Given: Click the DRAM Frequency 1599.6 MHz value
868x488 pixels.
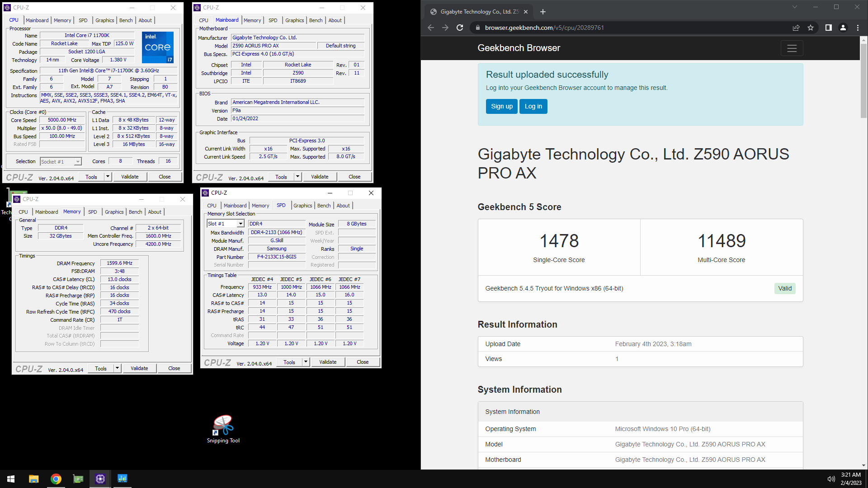Looking at the screenshot, I should tap(119, 263).
